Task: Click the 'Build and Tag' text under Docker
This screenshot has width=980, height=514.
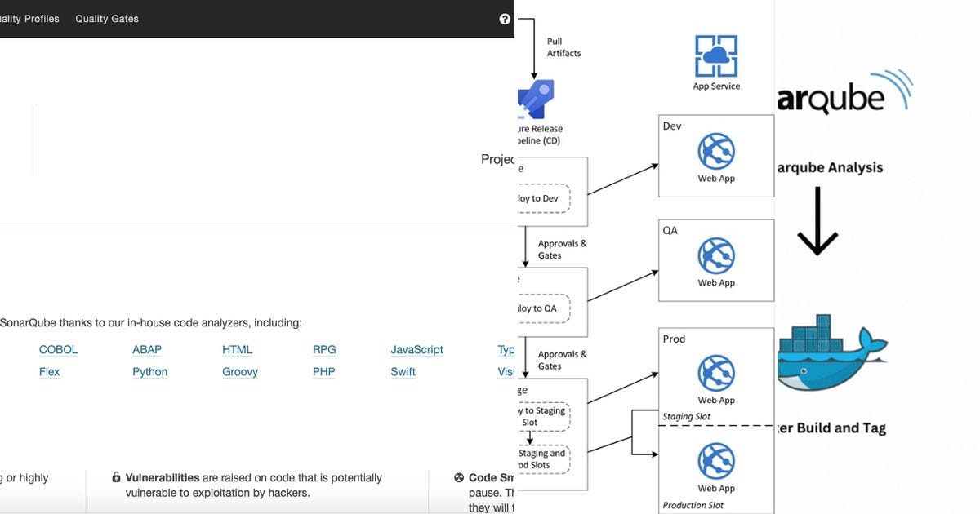Action: click(841, 428)
